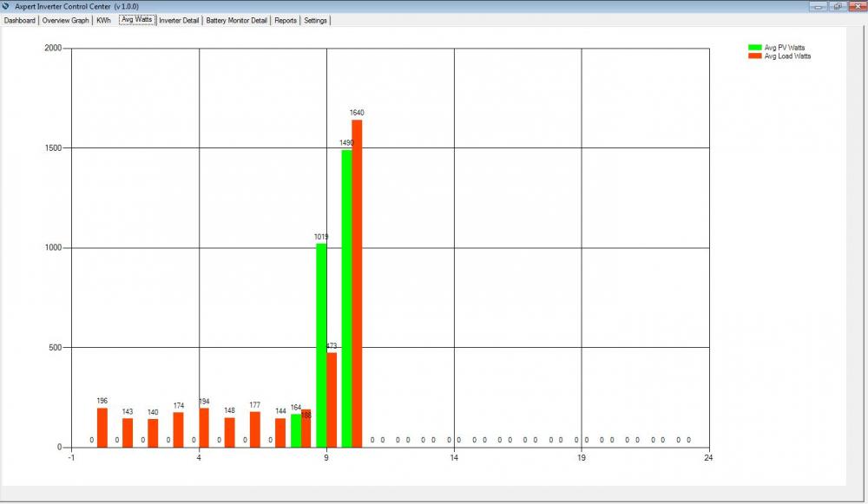Click the orange 174 load bar
This screenshot has height=504, width=868.
pyautogui.click(x=178, y=429)
